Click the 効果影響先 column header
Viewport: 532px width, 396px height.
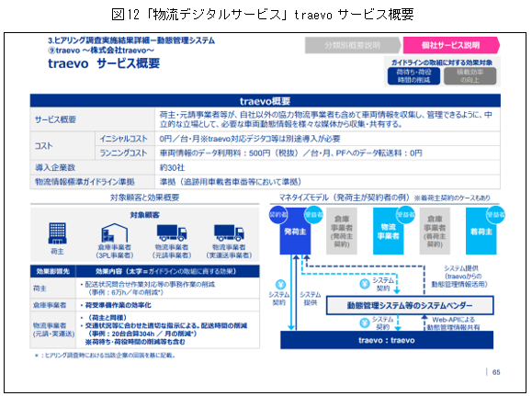[52, 271]
